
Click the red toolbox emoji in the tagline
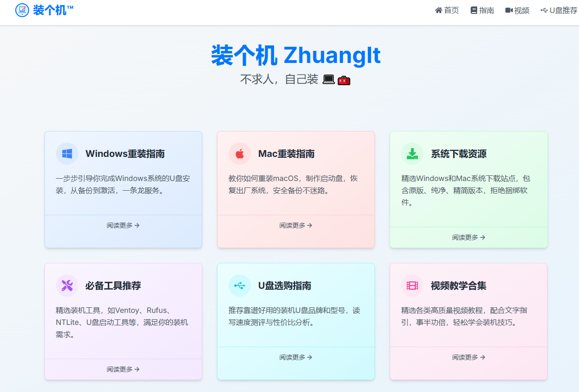coord(344,80)
